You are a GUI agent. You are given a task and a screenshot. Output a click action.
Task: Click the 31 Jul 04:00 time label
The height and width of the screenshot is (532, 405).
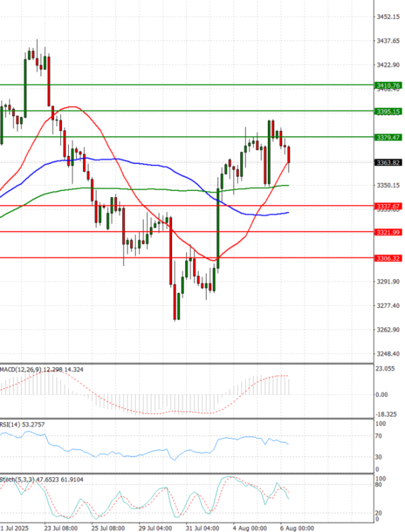point(202,528)
